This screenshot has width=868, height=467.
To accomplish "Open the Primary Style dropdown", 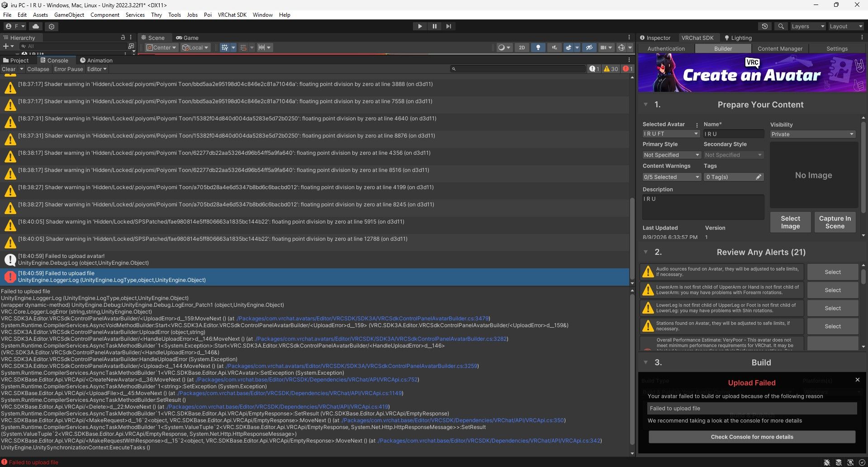I will [x=671, y=155].
